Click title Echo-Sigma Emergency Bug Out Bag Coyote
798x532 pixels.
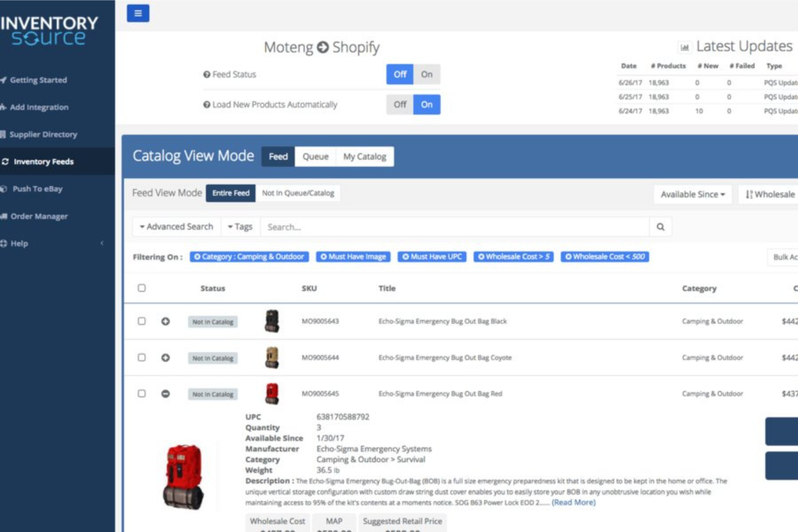coord(445,357)
